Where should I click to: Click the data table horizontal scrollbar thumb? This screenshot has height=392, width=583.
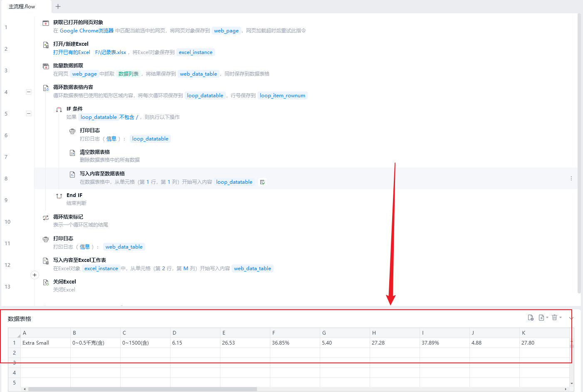click(142, 389)
